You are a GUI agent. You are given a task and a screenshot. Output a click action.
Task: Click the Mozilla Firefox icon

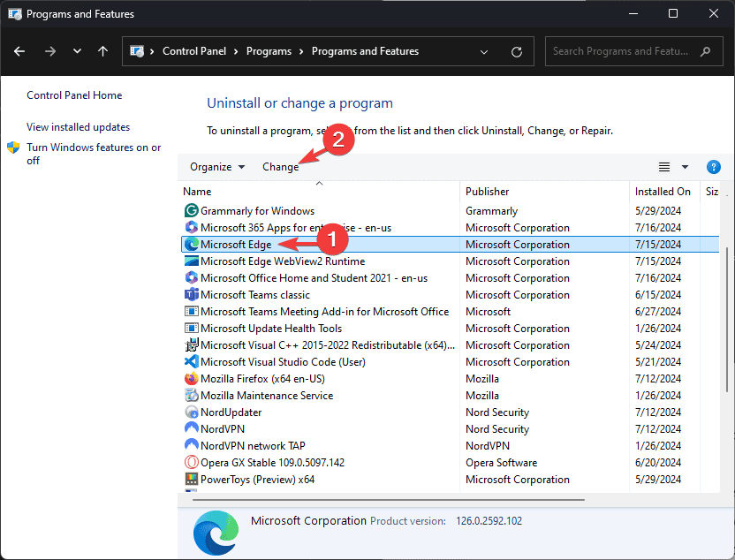(x=191, y=379)
